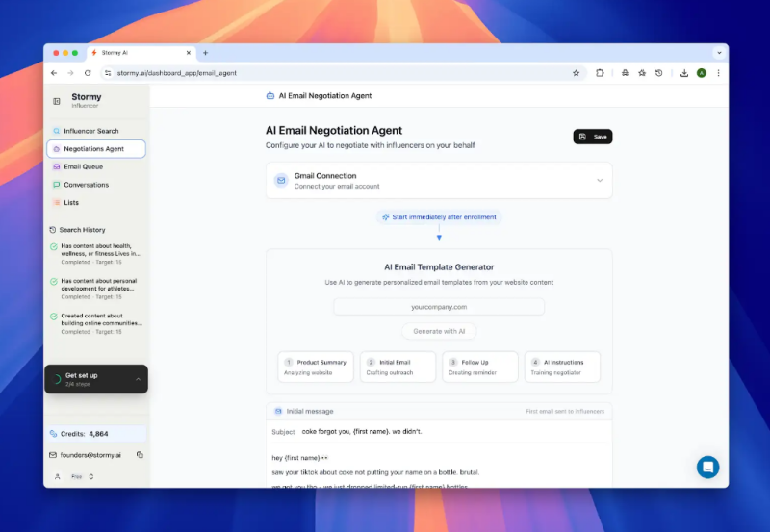Click the Initial message envelope icon

pyautogui.click(x=278, y=412)
